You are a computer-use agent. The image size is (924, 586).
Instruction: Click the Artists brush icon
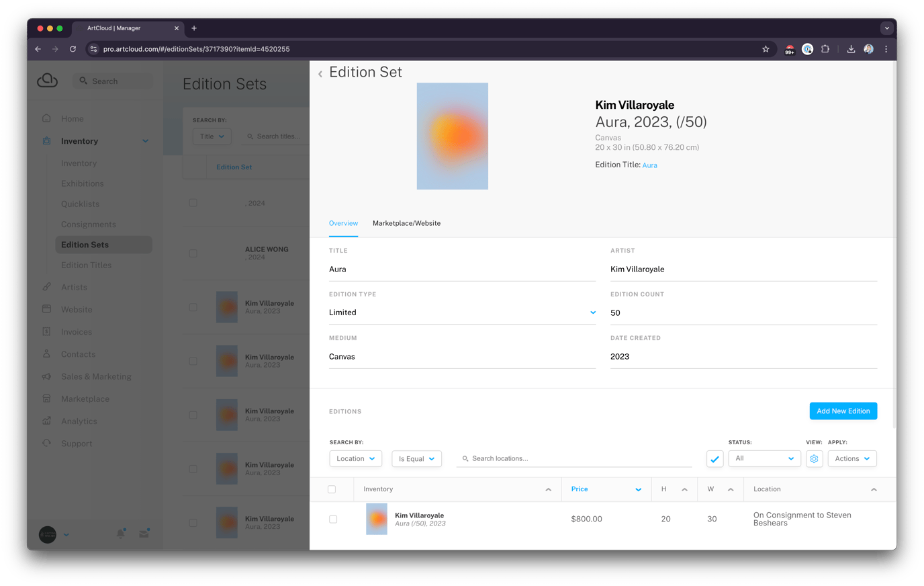pos(46,287)
